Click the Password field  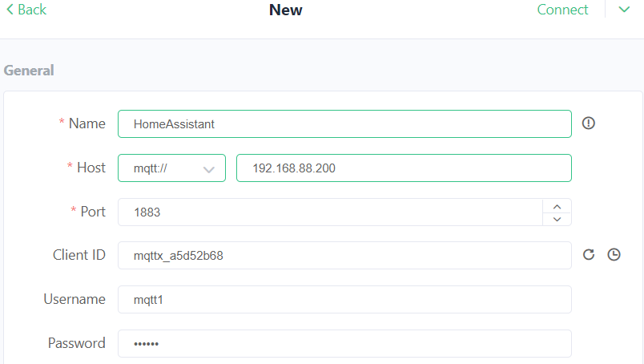coord(344,343)
